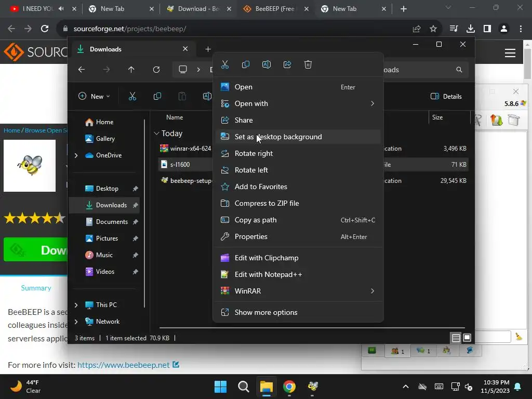The width and height of the screenshot is (532, 399).
Task: Click Share icon in context menu top row
Action: coord(287,64)
